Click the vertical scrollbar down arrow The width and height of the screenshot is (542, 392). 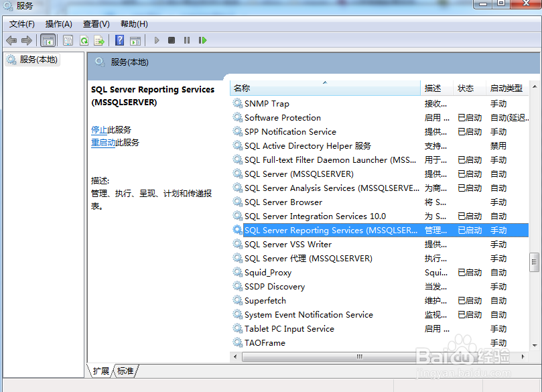tap(535, 345)
